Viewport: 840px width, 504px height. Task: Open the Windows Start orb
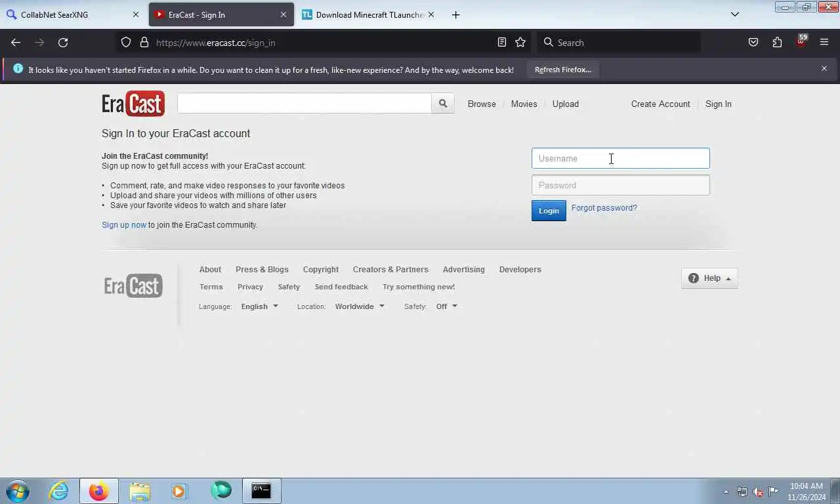[x=18, y=491]
